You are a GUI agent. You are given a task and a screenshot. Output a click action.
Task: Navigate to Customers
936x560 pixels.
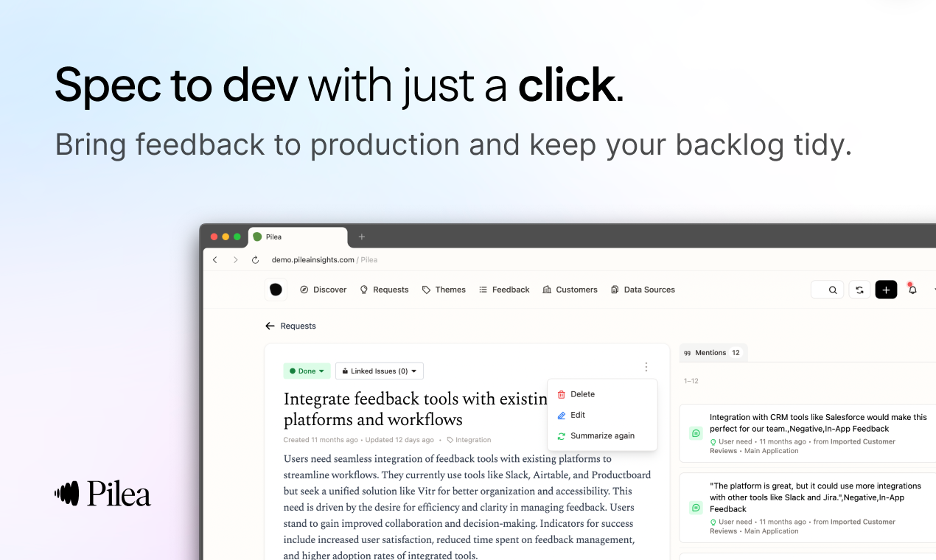coord(570,290)
